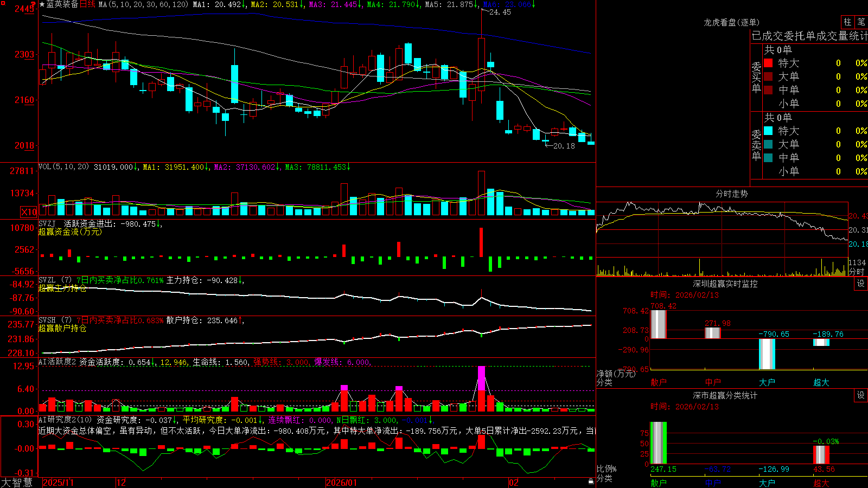Click the 超大 bar showing -189.76
Screen dimensions: 868x488
[821, 342]
